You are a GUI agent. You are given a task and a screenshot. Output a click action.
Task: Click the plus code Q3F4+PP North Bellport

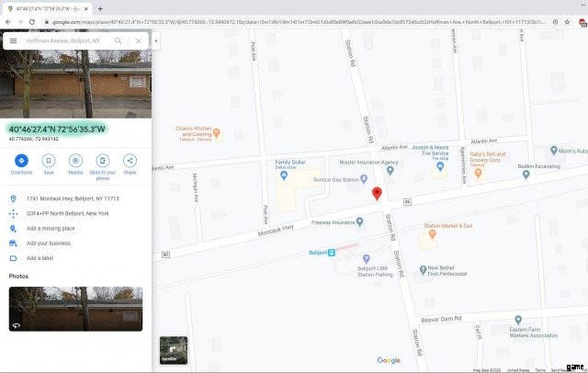(x=67, y=213)
